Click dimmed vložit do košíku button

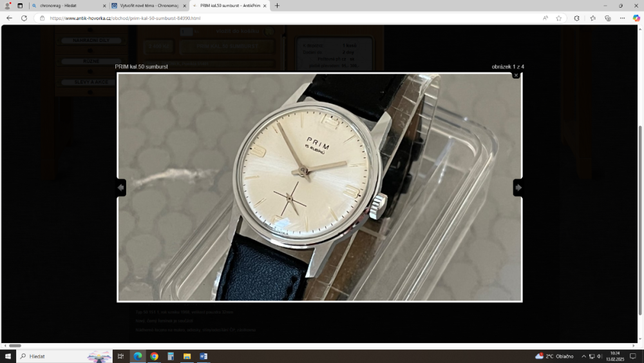tap(238, 31)
